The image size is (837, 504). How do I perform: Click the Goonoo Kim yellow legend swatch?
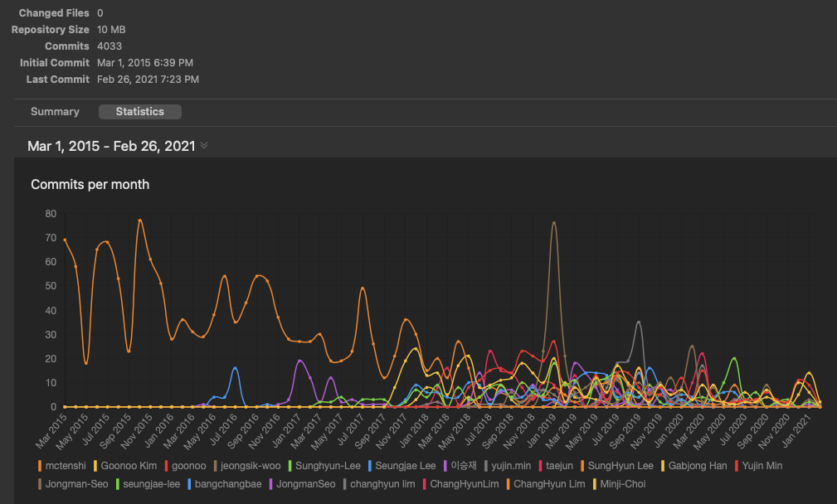tap(95, 466)
